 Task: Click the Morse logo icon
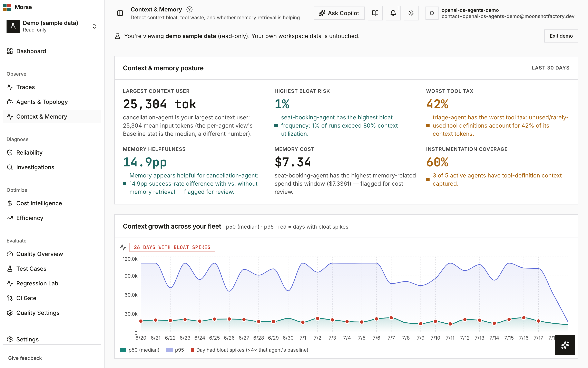pos(7,7)
